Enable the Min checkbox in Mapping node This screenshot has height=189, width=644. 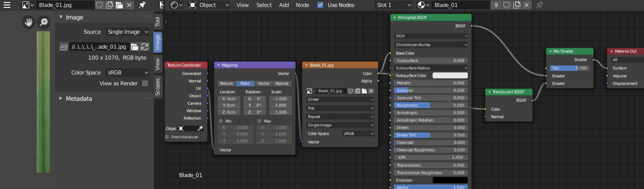click(x=221, y=121)
